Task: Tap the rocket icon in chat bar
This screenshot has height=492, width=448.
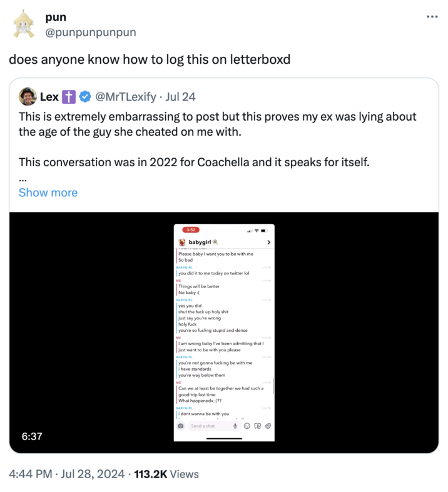Action: point(267,426)
